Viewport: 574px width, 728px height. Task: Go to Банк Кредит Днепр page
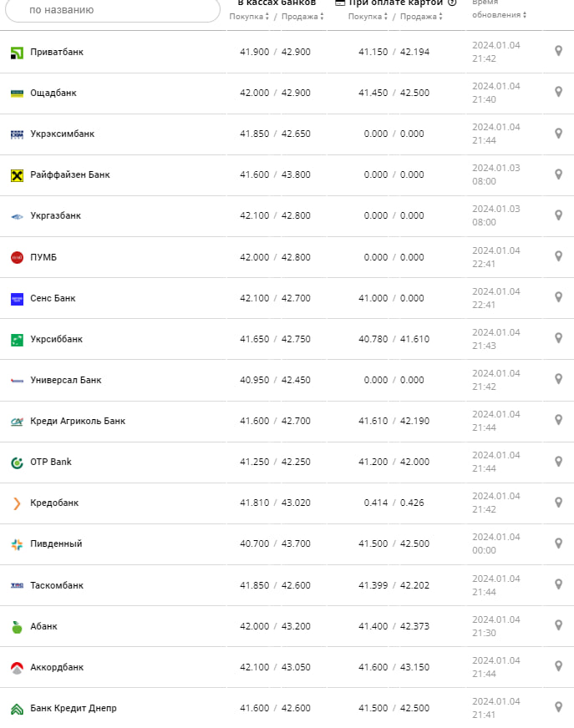coord(73,708)
